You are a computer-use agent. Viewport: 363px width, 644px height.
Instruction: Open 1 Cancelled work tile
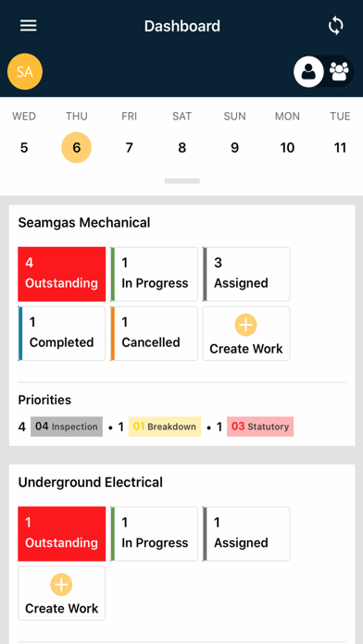pyautogui.click(x=154, y=333)
